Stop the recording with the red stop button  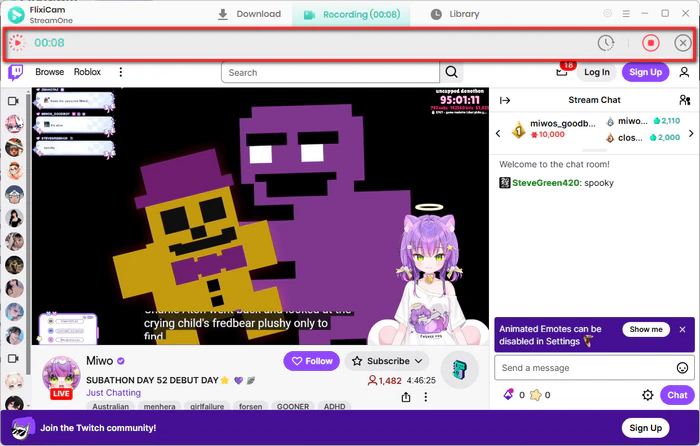(x=650, y=43)
